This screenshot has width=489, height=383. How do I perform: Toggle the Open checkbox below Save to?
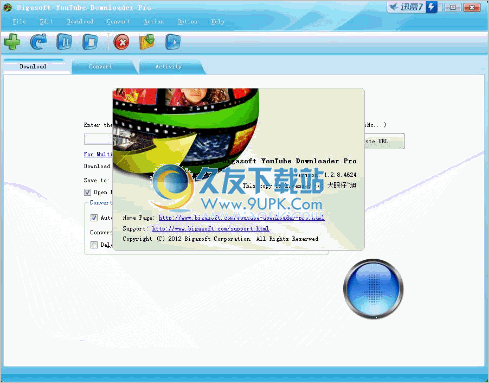[x=88, y=192]
